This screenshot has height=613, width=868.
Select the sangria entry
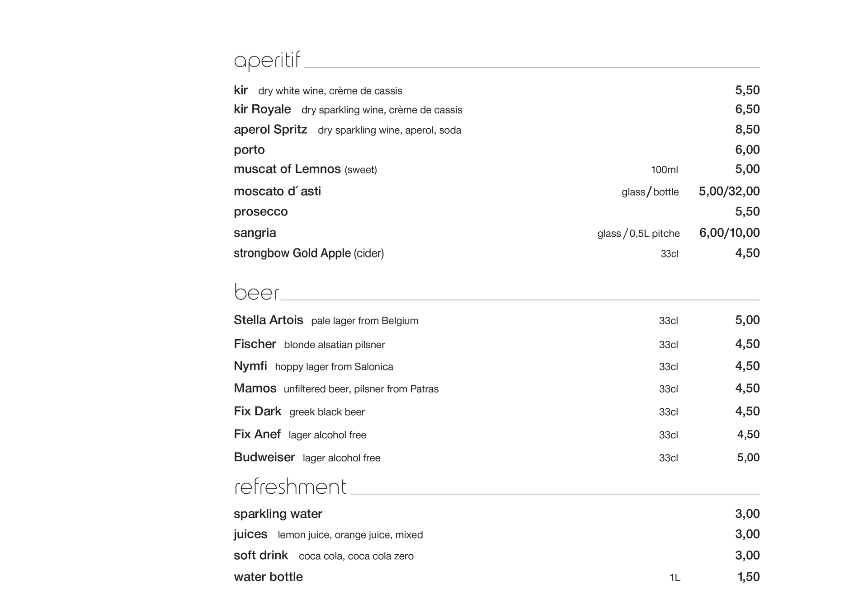click(255, 233)
